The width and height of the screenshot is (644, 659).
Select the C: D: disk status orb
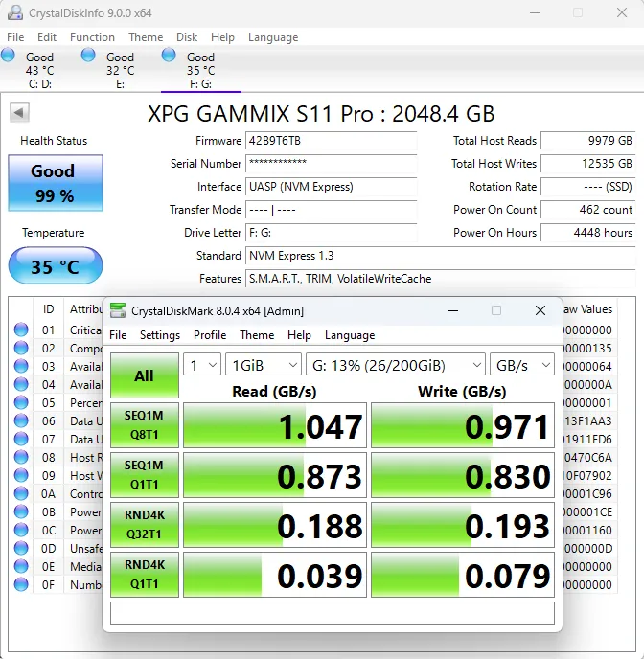coord(9,56)
